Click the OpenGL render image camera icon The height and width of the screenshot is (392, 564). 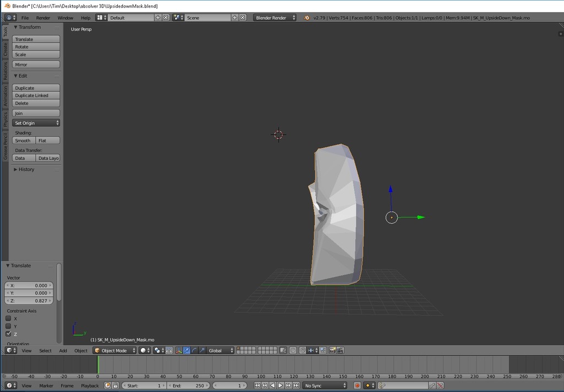(x=332, y=350)
